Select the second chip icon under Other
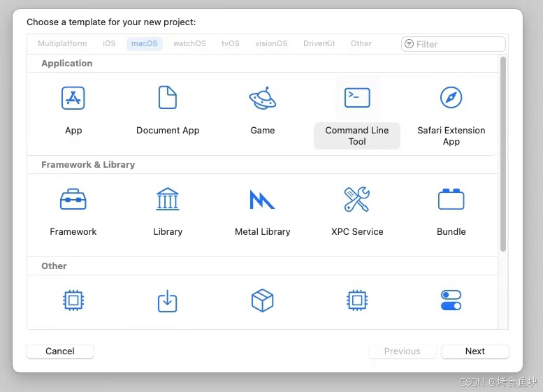Viewport: 543px width, 392px height. (357, 300)
